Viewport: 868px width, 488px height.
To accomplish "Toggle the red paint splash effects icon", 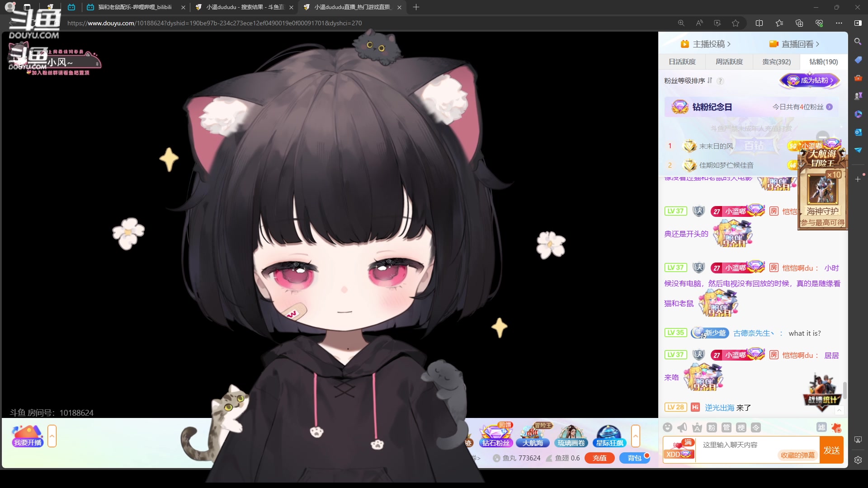I will [x=836, y=427].
